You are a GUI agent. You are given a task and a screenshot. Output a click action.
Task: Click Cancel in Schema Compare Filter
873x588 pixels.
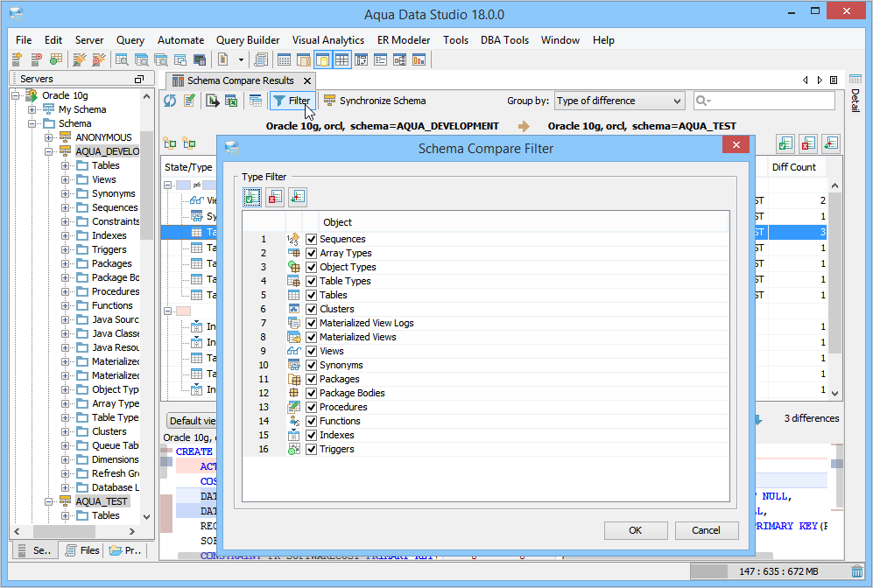point(707,530)
